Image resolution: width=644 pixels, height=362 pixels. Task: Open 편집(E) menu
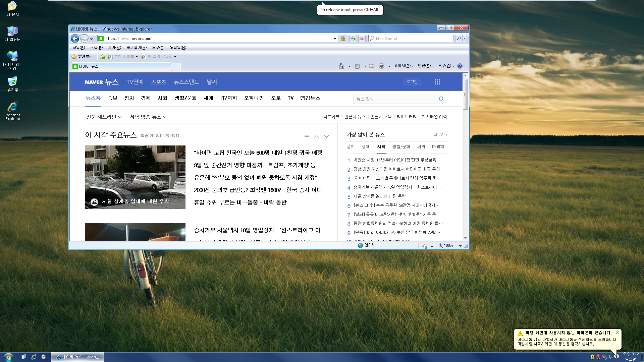(96, 48)
